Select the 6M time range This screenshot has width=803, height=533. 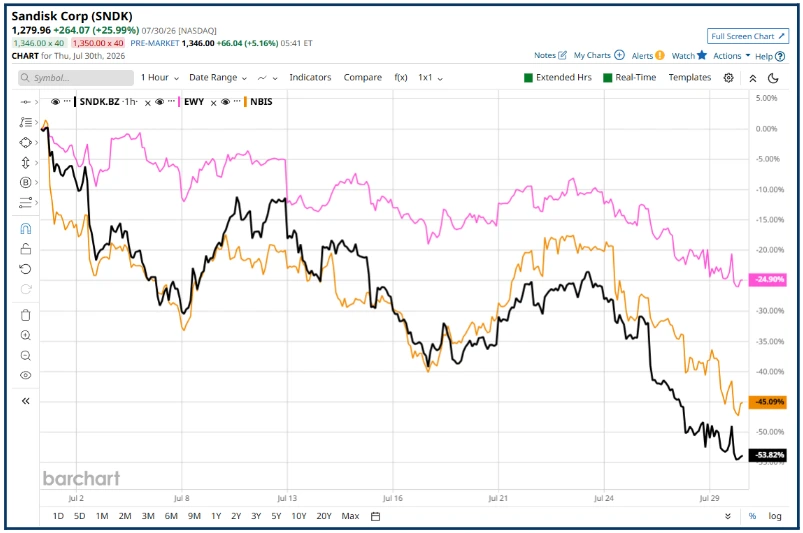pyautogui.click(x=171, y=516)
